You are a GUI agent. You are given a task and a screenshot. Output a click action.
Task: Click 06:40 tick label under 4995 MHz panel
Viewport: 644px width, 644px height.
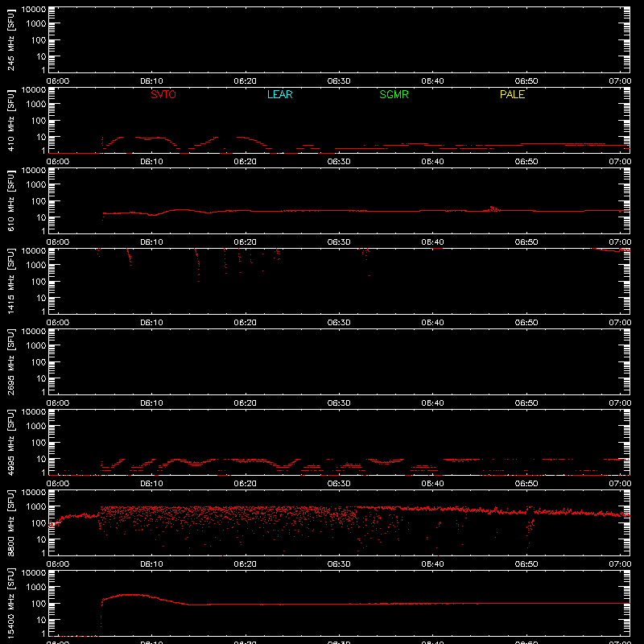click(x=432, y=484)
